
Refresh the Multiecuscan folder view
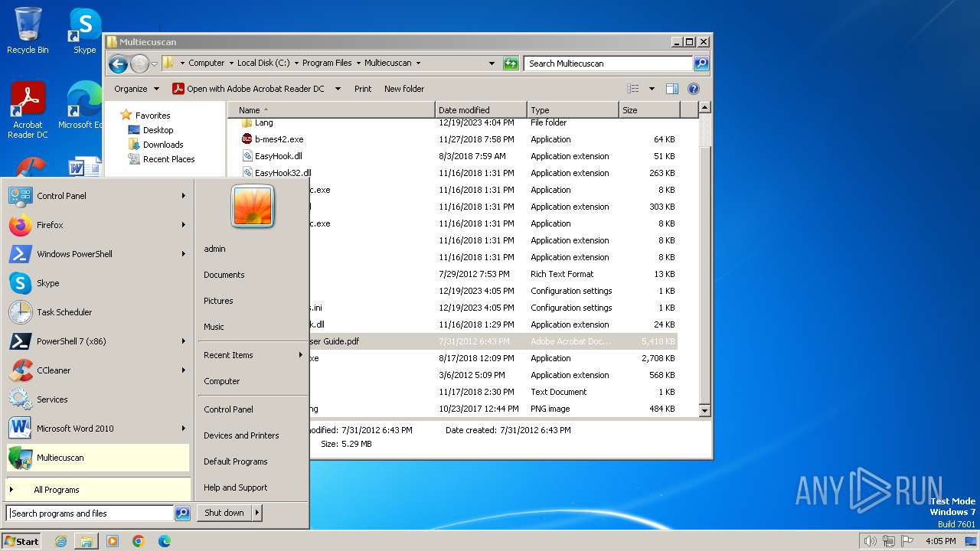[511, 64]
